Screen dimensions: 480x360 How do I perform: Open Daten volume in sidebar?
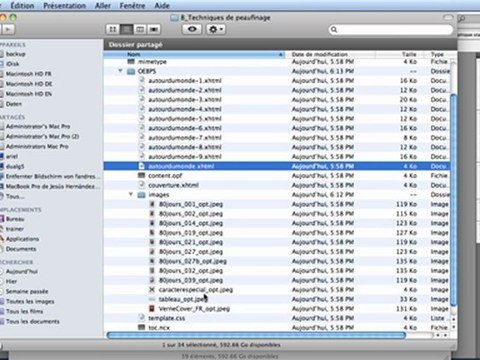click(14, 104)
